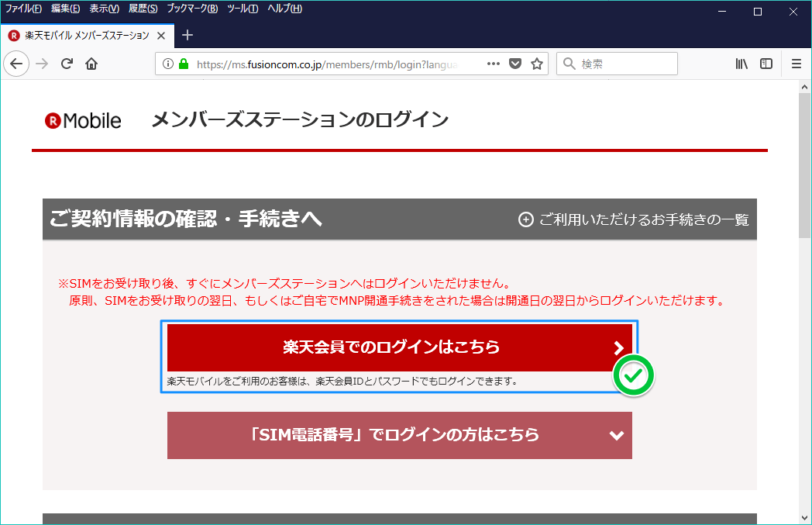Viewport: 812px width, 525px height.
Task: Click text 楽天モバイルをご利用のお客様は、楽天会員ID
Action: pos(342,382)
